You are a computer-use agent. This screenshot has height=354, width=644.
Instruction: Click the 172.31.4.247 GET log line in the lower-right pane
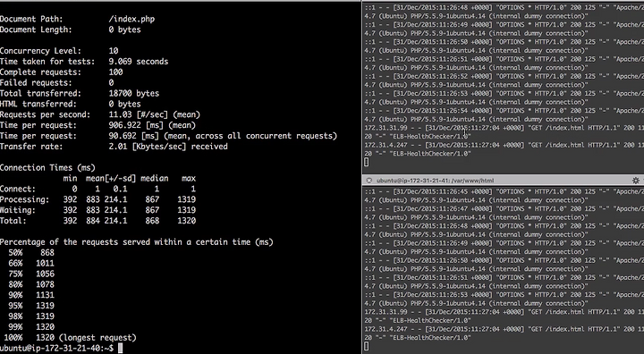coord(504,333)
